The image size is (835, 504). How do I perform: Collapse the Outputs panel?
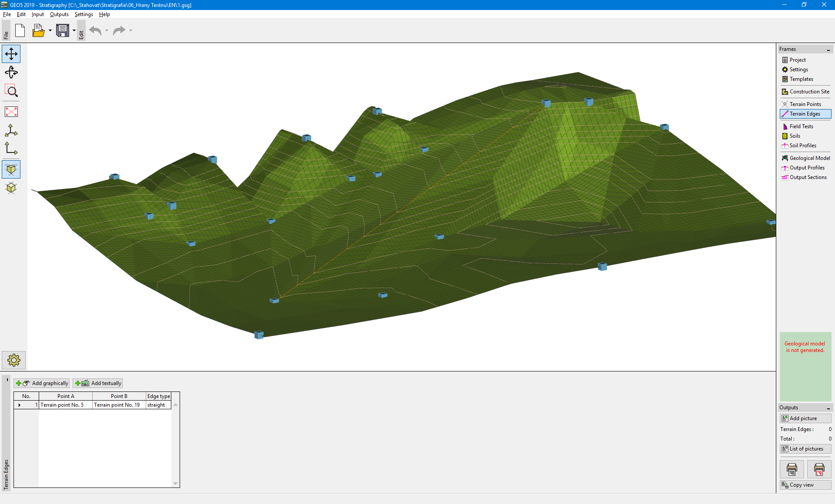(x=828, y=408)
